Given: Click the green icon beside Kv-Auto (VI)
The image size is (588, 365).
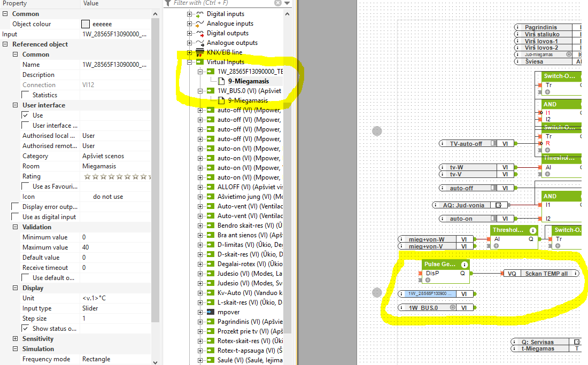Looking at the screenshot, I should [x=211, y=293].
